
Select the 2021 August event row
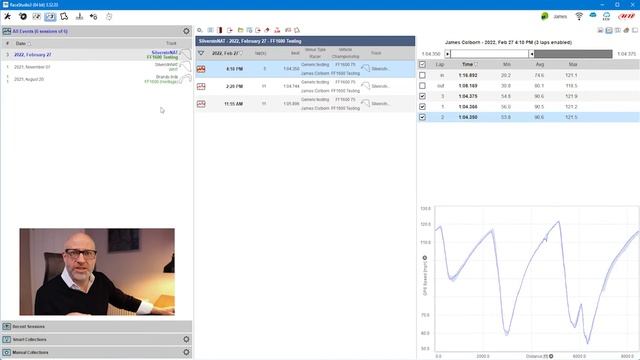(x=96, y=79)
